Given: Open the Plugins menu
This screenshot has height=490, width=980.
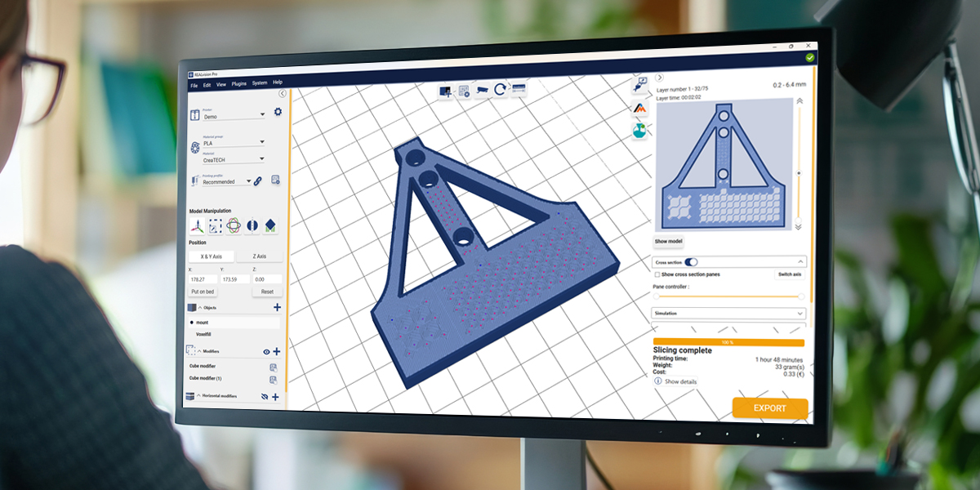Looking at the screenshot, I should 238,83.
